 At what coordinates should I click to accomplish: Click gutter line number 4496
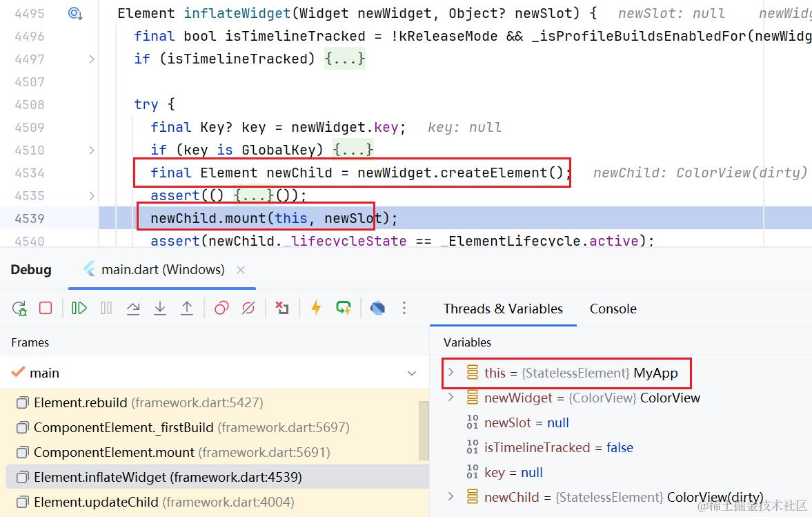(30, 37)
